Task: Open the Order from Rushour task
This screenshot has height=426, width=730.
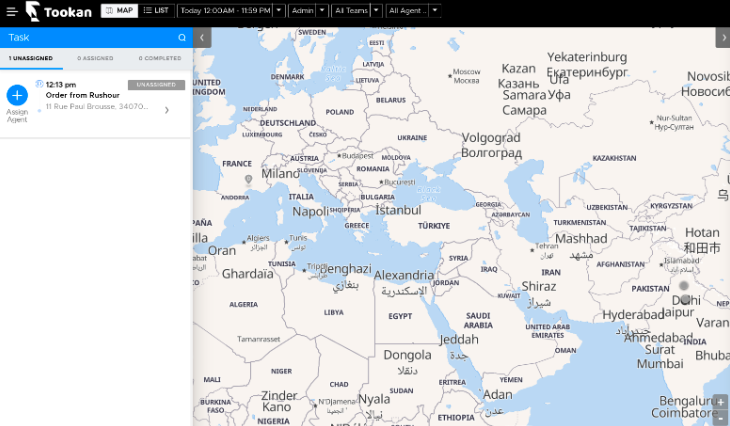Action: click(x=82, y=95)
